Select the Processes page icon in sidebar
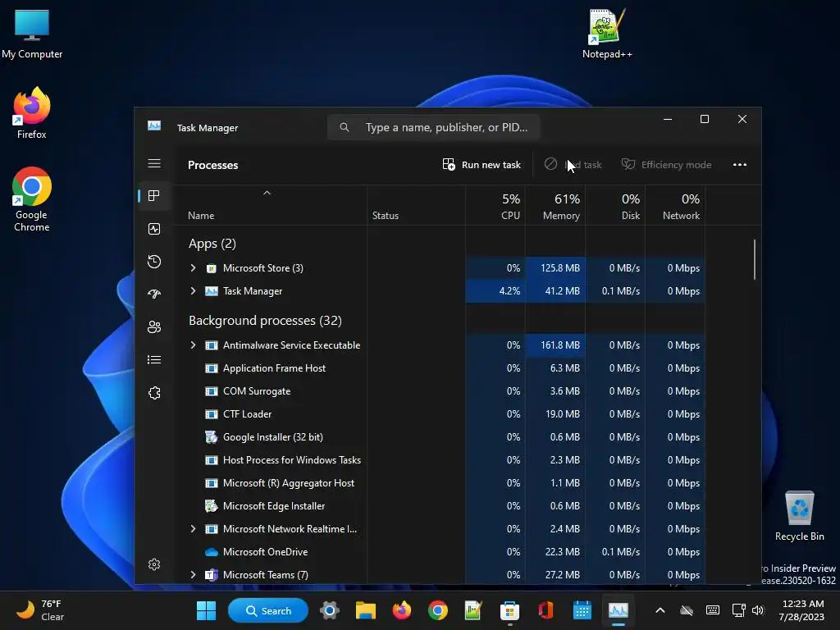Viewport: 840px width, 630px height. pyautogui.click(x=154, y=196)
